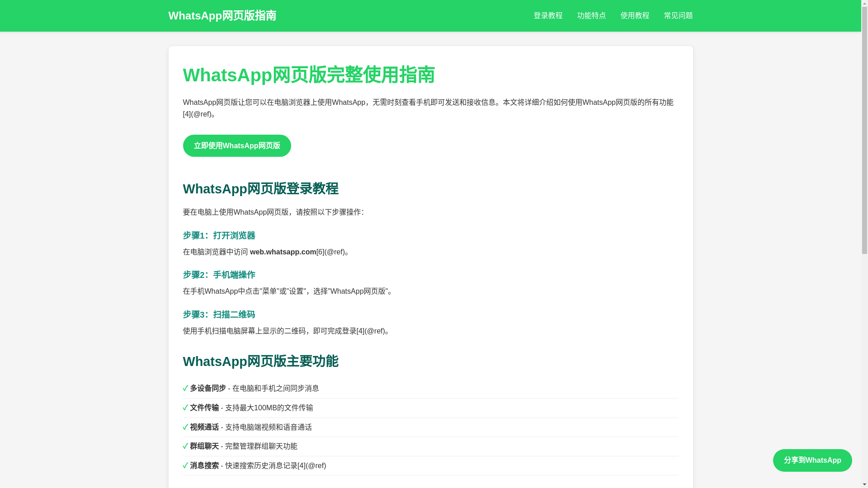Click the 步骤3：扫描二维码 heading
The image size is (868, 488).
[x=219, y=314]
